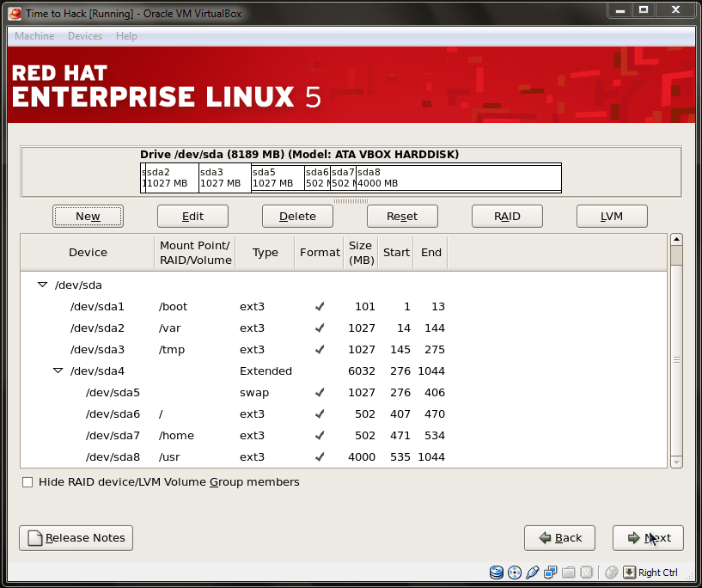Select the /dev/sda3 row
This screenshot has height=588, width=702.
point(344,349)
